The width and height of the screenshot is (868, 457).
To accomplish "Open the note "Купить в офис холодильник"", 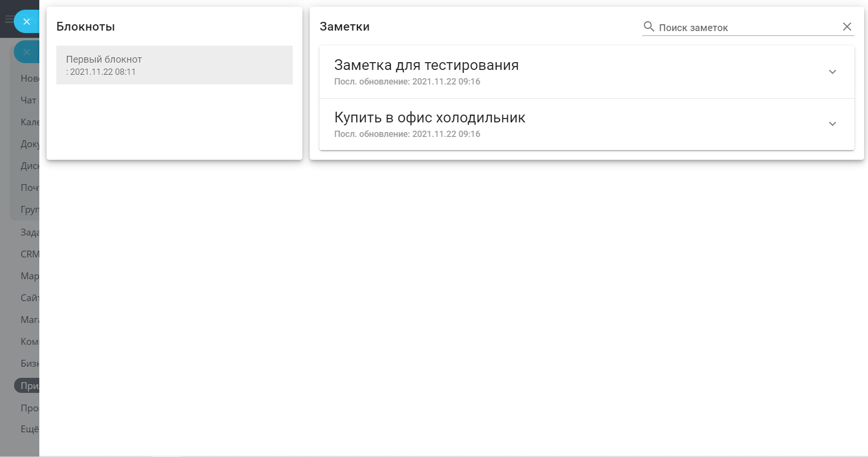I will pos(430,118).
